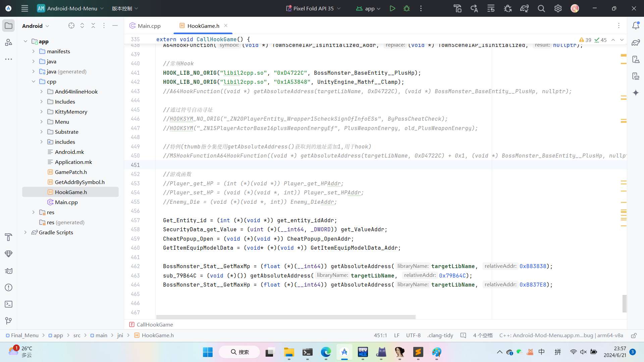Viewport: 644px width, 362px height.
Task: Open the 版本控制 menu
Action: tap(125, 8)
